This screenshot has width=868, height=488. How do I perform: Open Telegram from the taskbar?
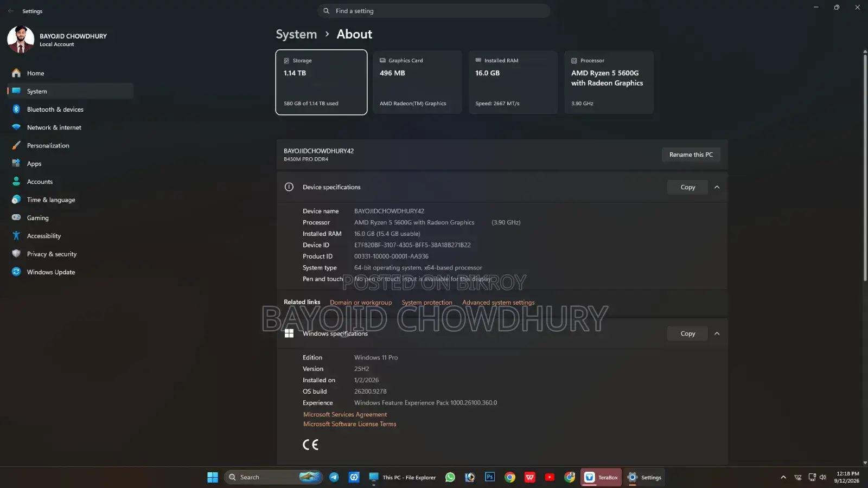[334, 477]
